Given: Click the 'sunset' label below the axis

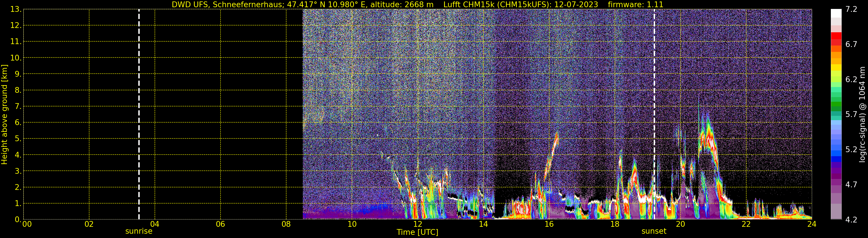Looking at the screenshot, I should click(654, 231).
